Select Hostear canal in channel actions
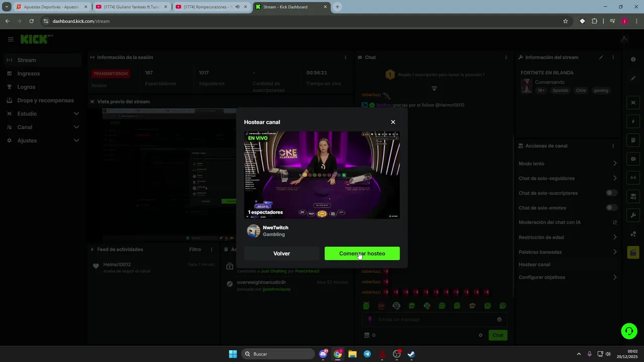The width and height of the screenshot is (644, 362). (534, 264)
